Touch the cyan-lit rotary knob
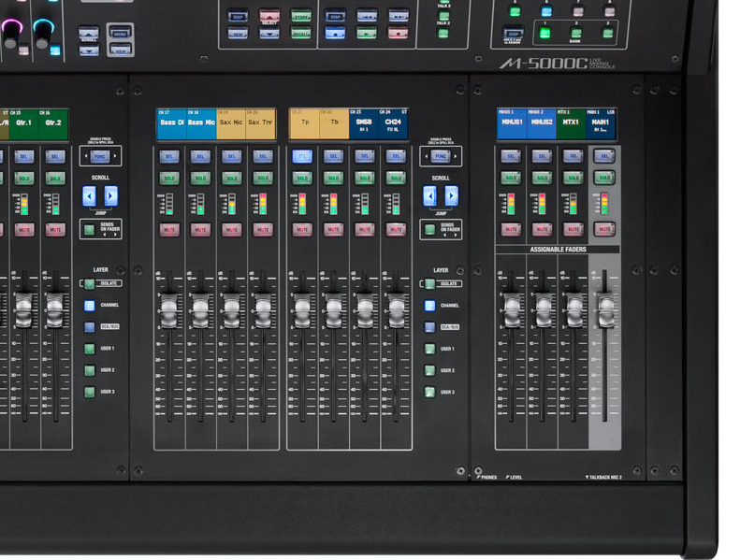 click(43, 33)
